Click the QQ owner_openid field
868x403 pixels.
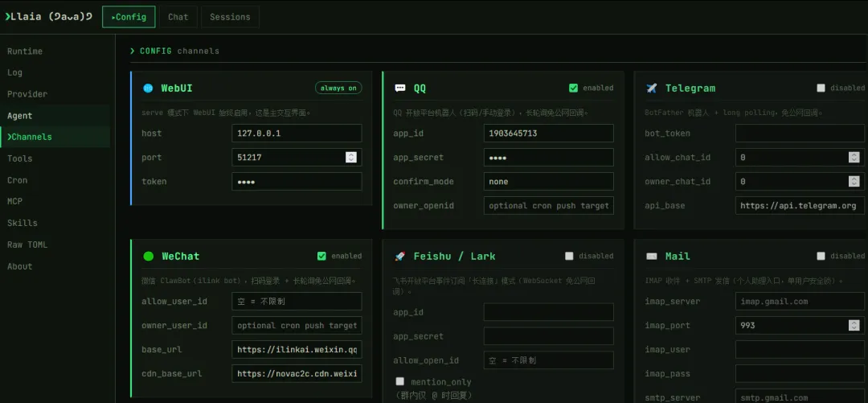[549, 206]
